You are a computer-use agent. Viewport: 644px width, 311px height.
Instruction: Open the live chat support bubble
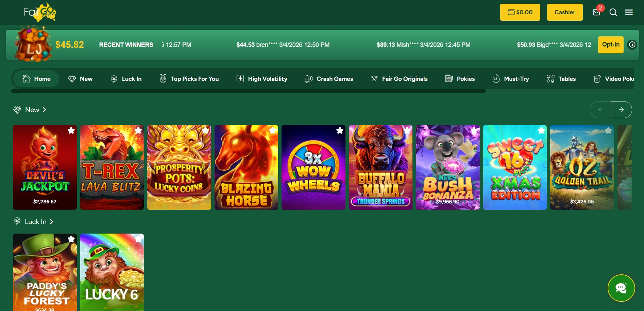pos(621,288)
